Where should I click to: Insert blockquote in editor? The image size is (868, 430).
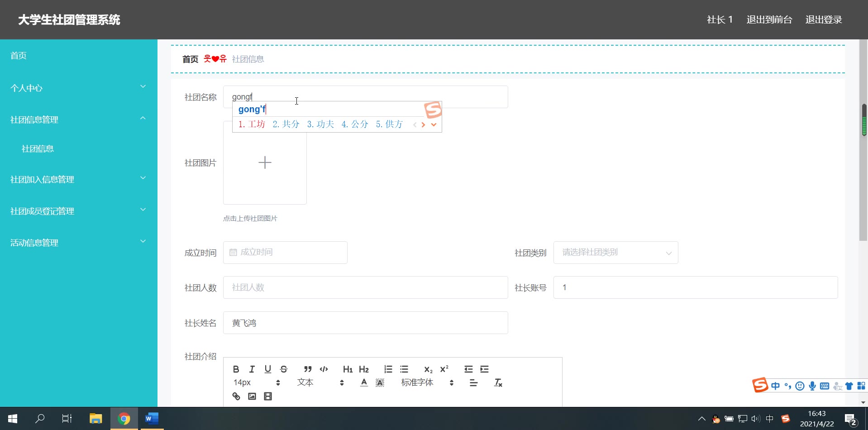[x=308, y=369]
